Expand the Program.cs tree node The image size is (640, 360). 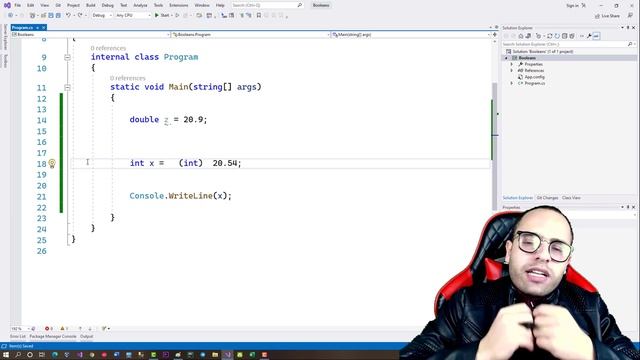click(511, 83)
